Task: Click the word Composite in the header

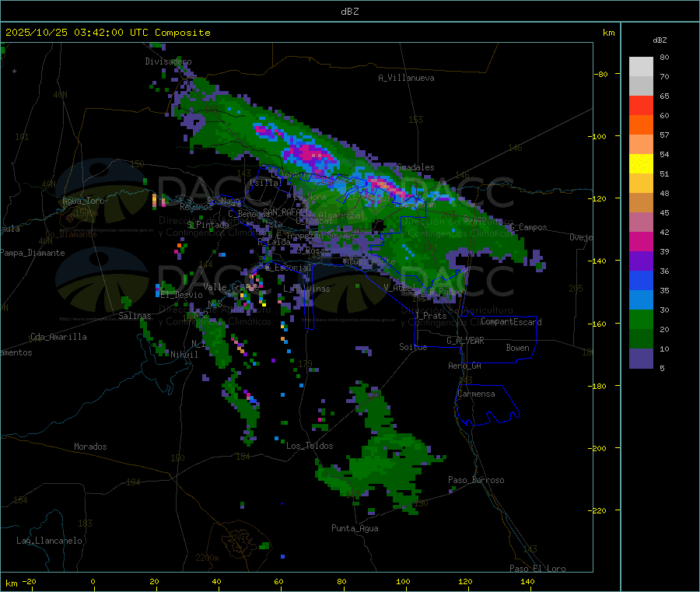Action: pyautogui.click(x=183, y=33)
